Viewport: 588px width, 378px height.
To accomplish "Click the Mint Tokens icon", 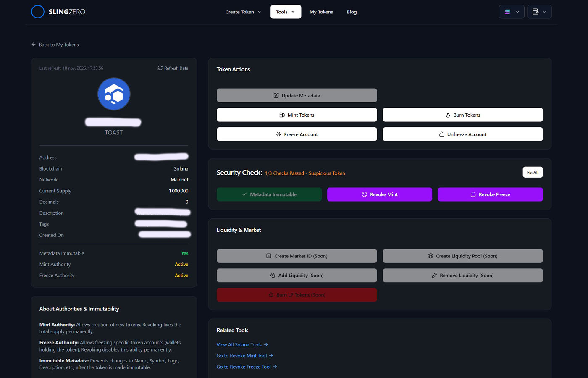I will [281, 115].
